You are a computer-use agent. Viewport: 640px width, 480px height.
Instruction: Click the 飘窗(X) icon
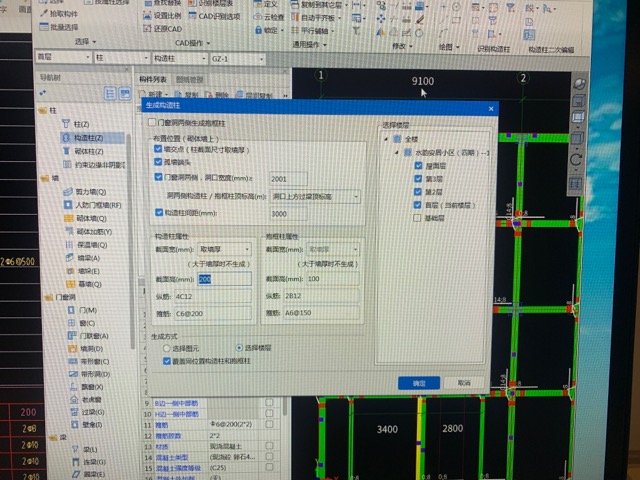coord(73,387)
